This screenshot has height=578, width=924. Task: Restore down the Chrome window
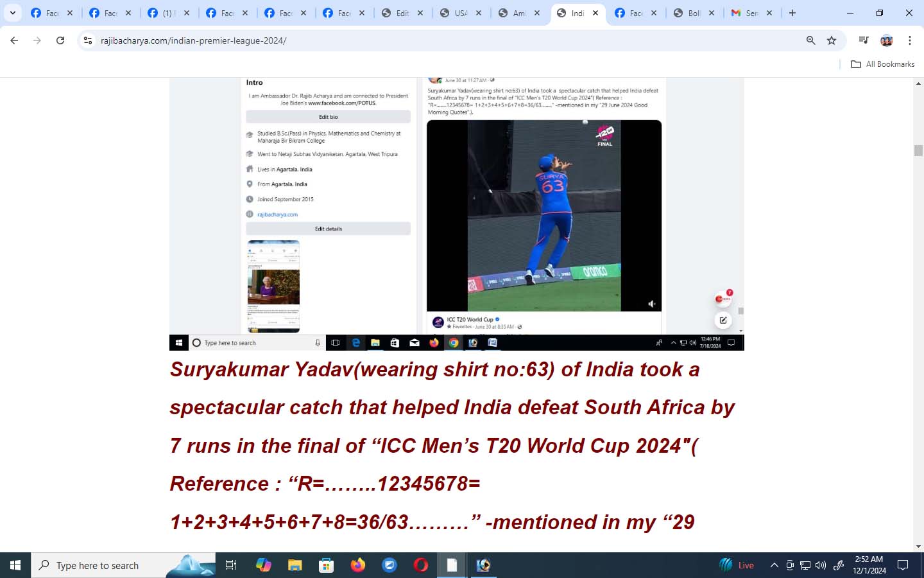pyautogui.click(x=880, y=13)
